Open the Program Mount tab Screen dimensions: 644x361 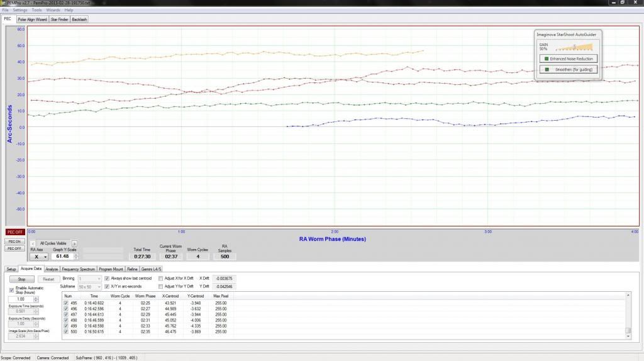111,269
